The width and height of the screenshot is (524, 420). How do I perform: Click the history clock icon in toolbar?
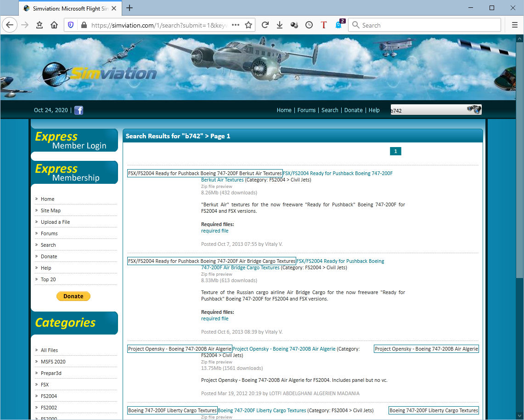point(309,25)
